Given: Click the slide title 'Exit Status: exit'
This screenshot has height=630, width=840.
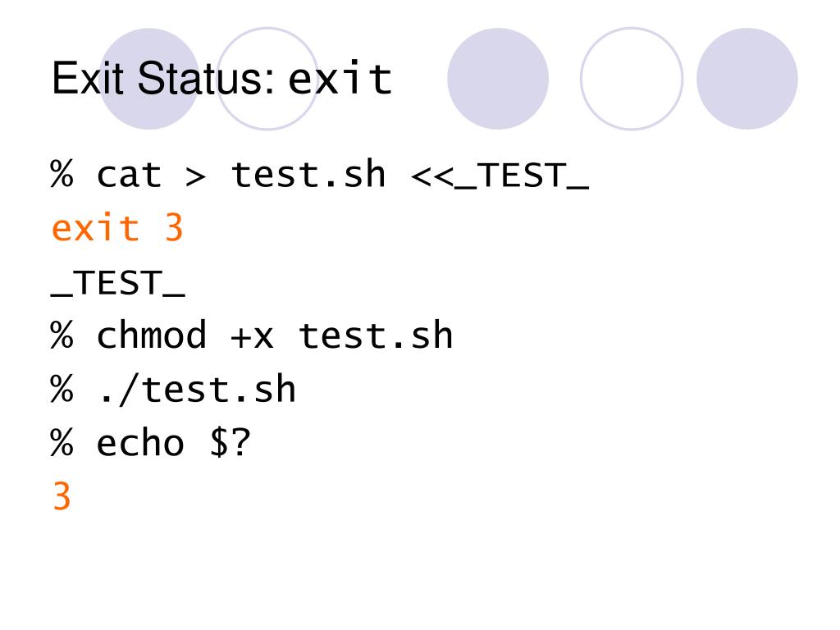Looking at the screenshot, I should [221, 79].
